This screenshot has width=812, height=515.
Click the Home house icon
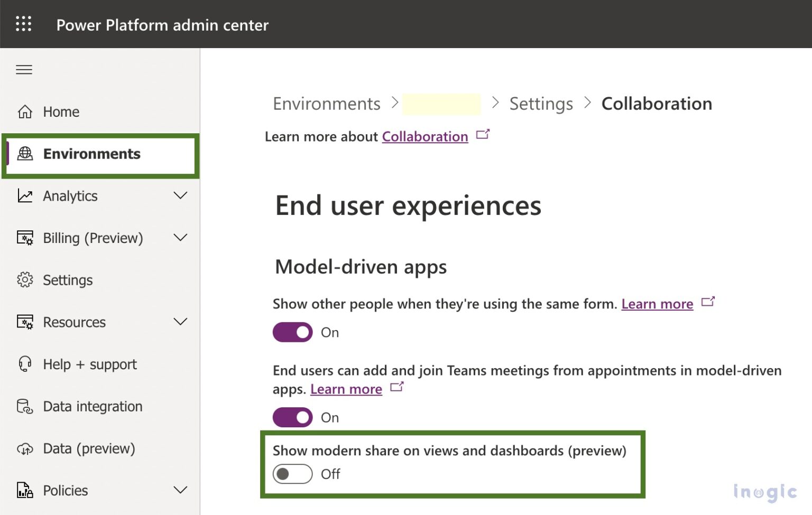(24, 111)
